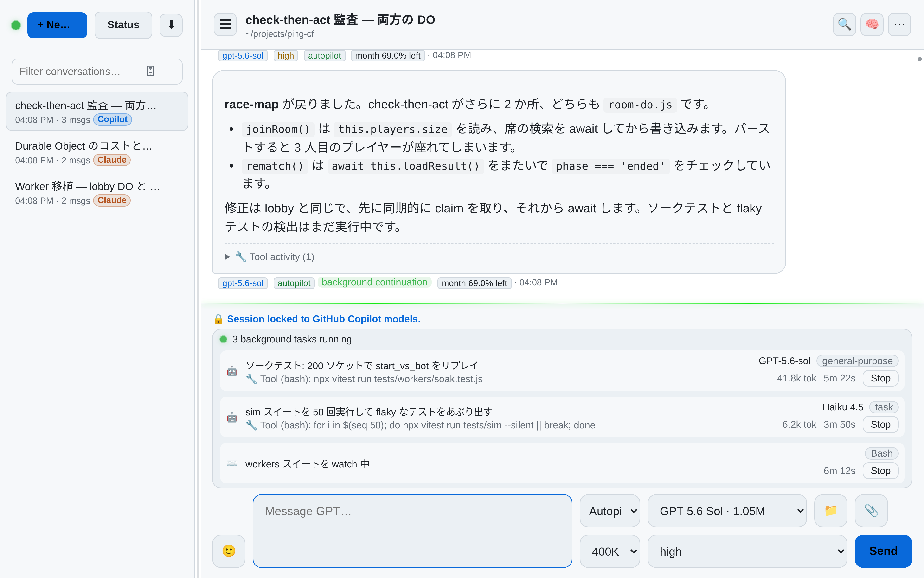
Task: Open the three-dots more options menu
Action: 899,25
